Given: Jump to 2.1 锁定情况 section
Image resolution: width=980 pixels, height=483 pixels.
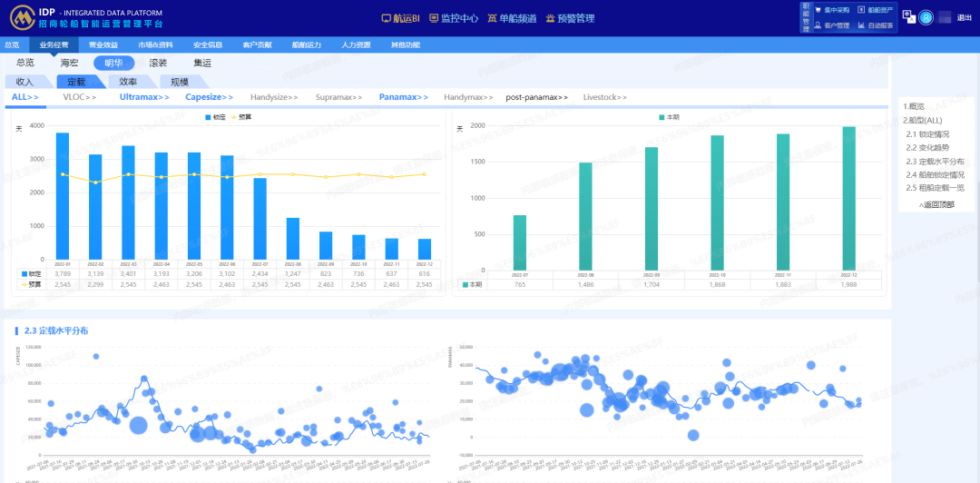Looking at the screenshot, I should (927, 133).
